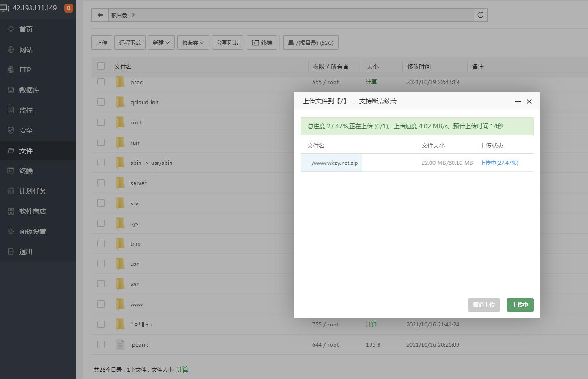Open 面板设置 panel settings in sidebar
Screen dimensions: 588x379
pos(32,231)
